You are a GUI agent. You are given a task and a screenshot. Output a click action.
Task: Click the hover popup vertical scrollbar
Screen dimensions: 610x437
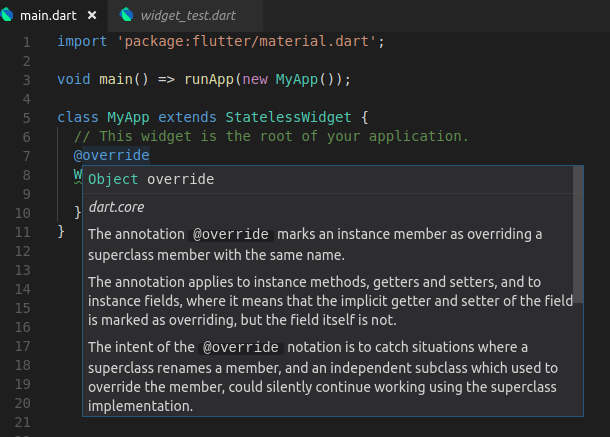tap(577, 227)
